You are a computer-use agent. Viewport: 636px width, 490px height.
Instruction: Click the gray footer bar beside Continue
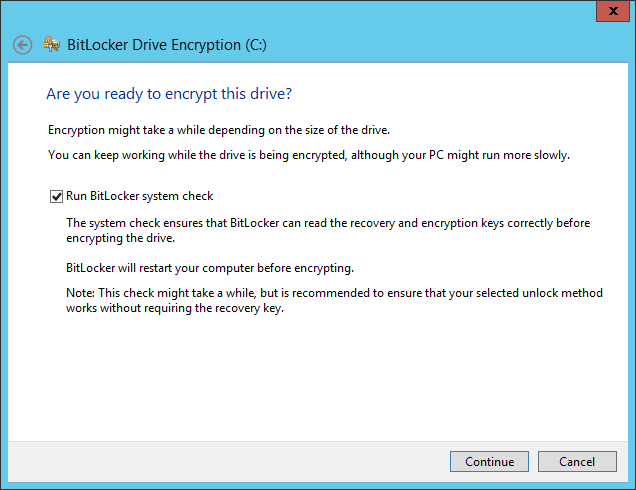click(227, 462)
